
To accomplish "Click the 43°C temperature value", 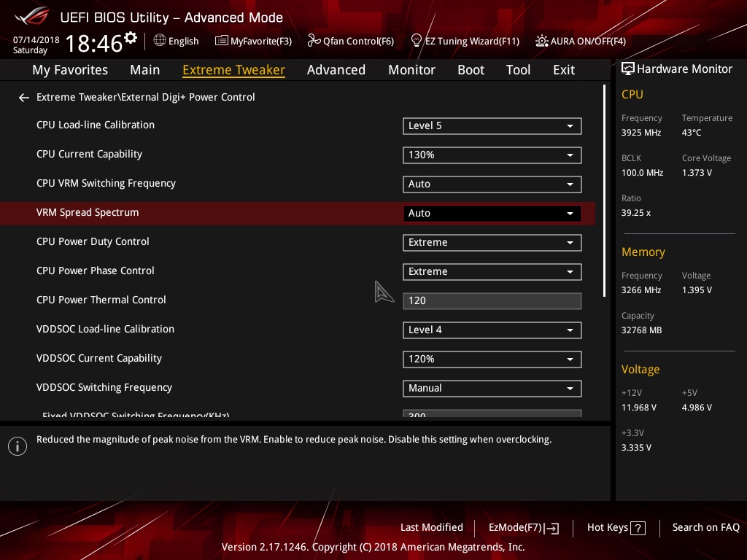I will click(x=692, y=133).
